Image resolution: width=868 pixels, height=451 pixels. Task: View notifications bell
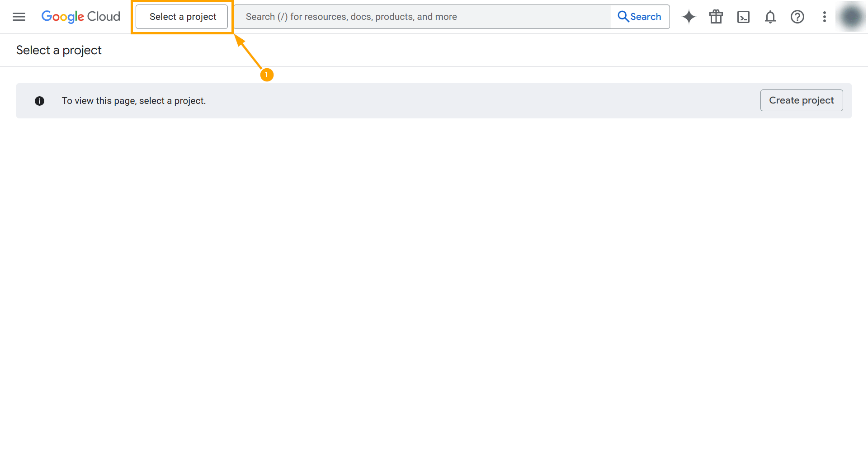(x=770, y=17)
